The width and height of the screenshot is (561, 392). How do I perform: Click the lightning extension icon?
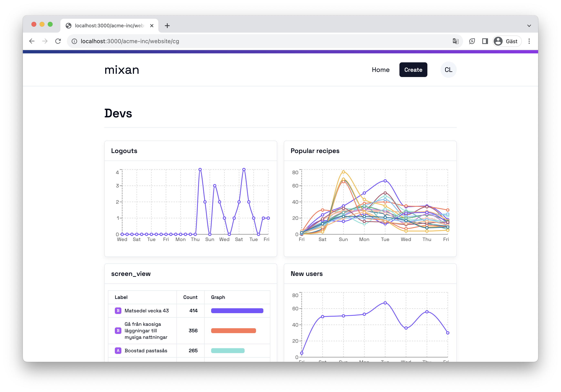coord(472,41)
